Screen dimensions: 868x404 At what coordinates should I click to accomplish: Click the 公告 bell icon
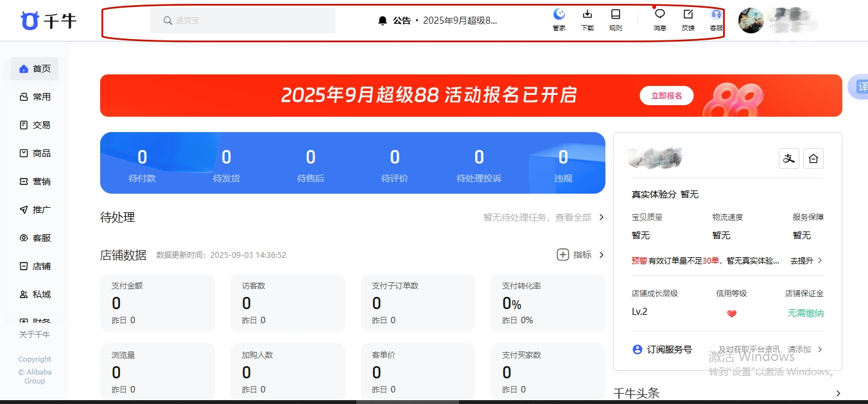(383, 21)
